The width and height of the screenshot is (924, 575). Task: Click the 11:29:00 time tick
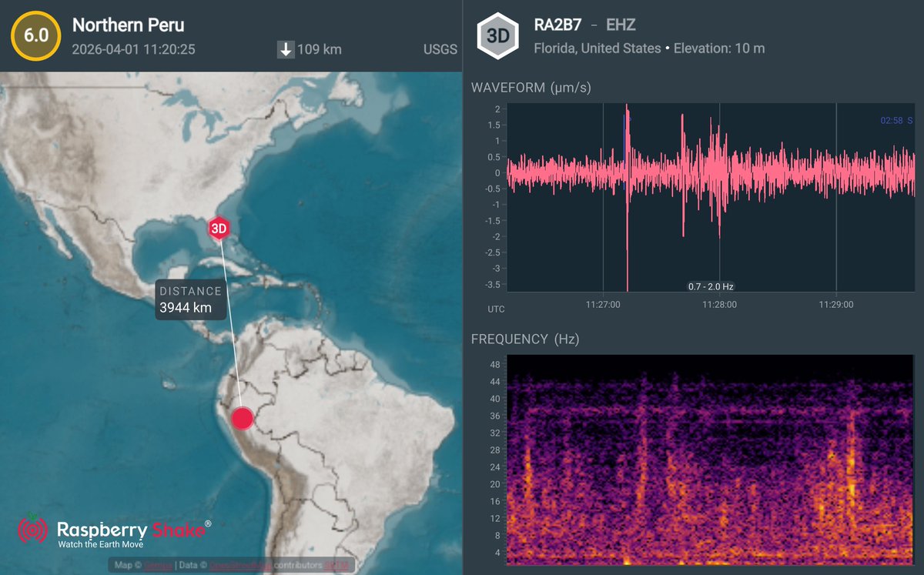coord(836,304)
